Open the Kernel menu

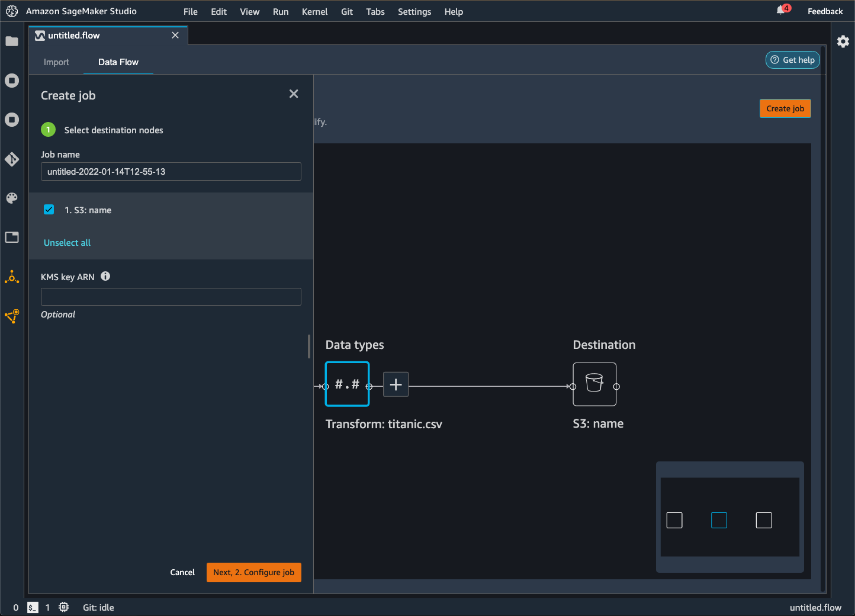pos(314,11)
